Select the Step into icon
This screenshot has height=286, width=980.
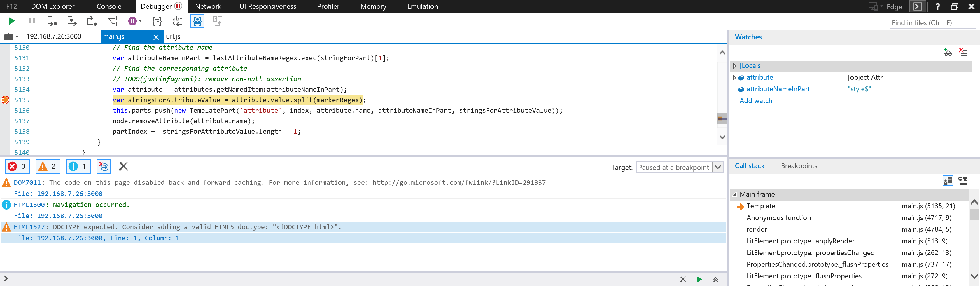coord(53,21)
